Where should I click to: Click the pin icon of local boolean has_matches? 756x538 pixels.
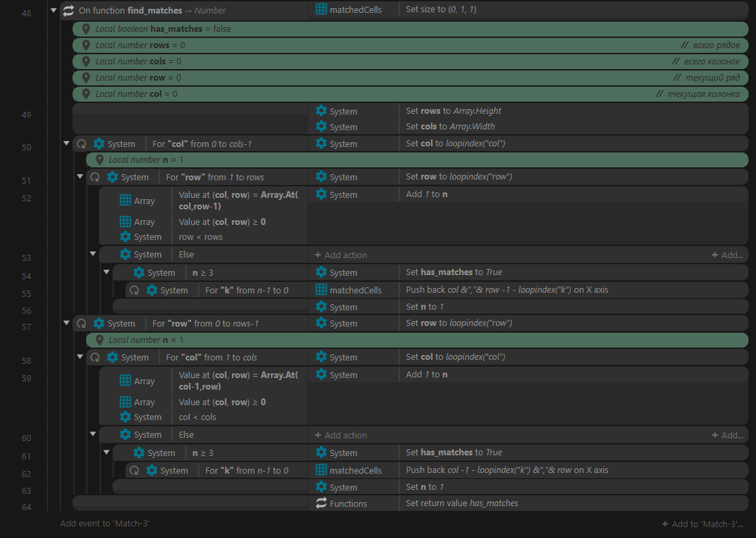[86, 29]
